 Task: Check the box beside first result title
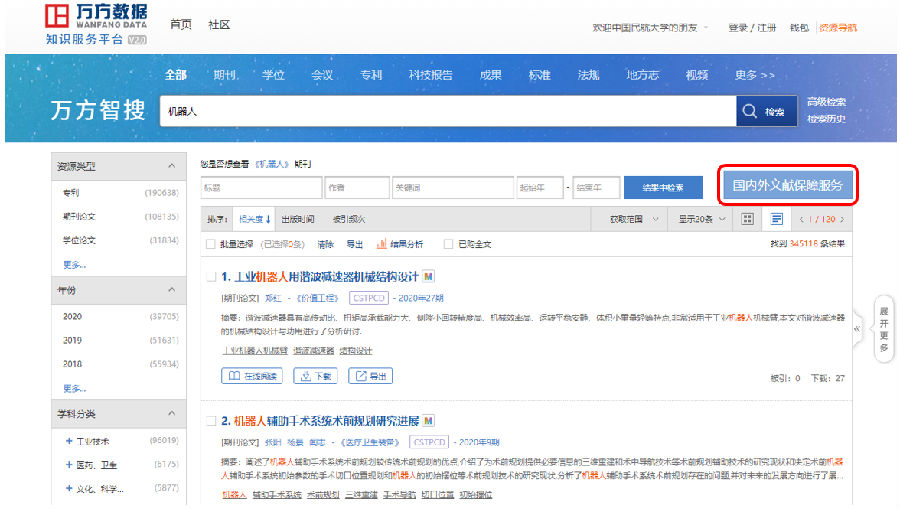[x=210, y=277]
